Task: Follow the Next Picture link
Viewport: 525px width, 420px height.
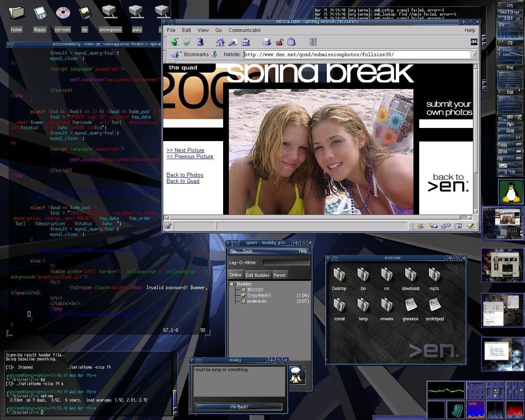Action: point(185,150)
